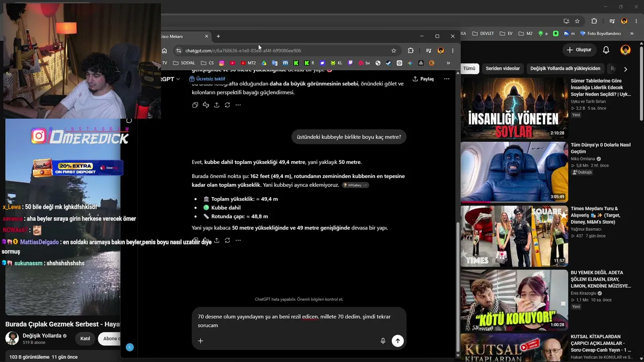
Task: Start voice dictation with the microphone icon
Action: coord(383,341)
